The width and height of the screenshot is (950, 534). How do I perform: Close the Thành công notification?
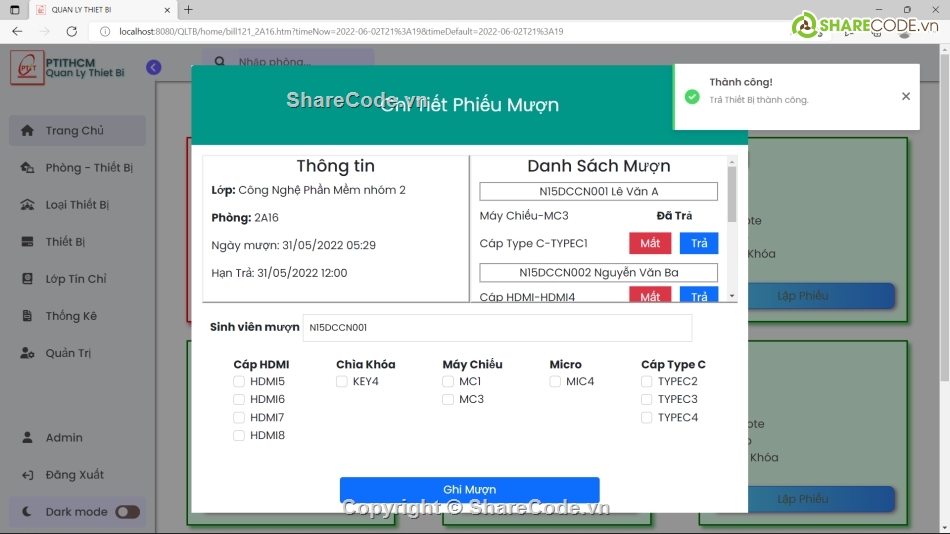tap(905, 97)
